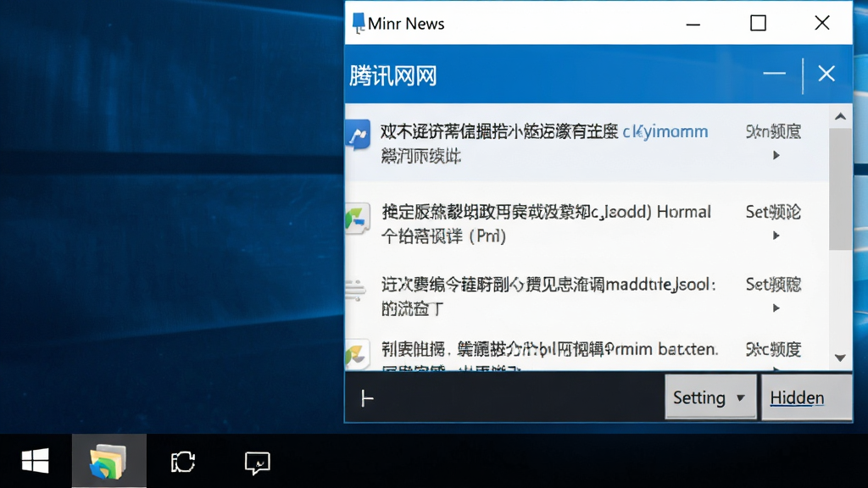Expand the arrow under the maddute item label

tap(776, 308)
